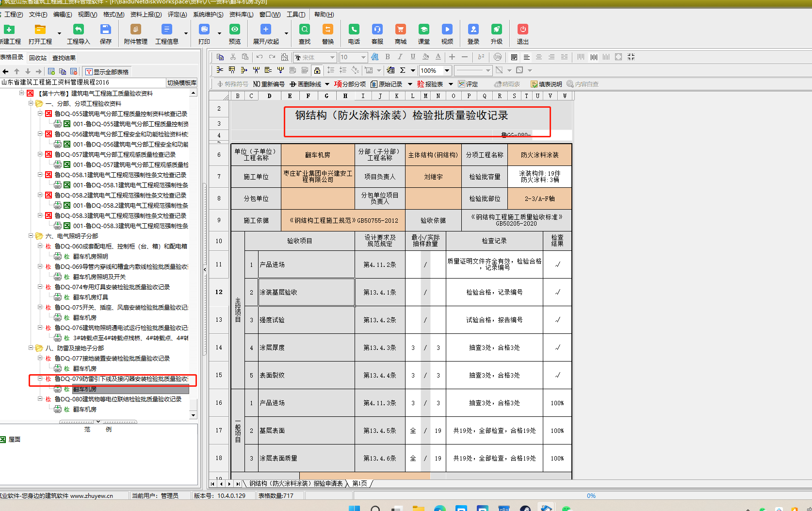812x511 pixels.
Task: Collapse 【第十六卷】建筑电气工程施工质量验收资料 node
Action: tap(22, 93)
